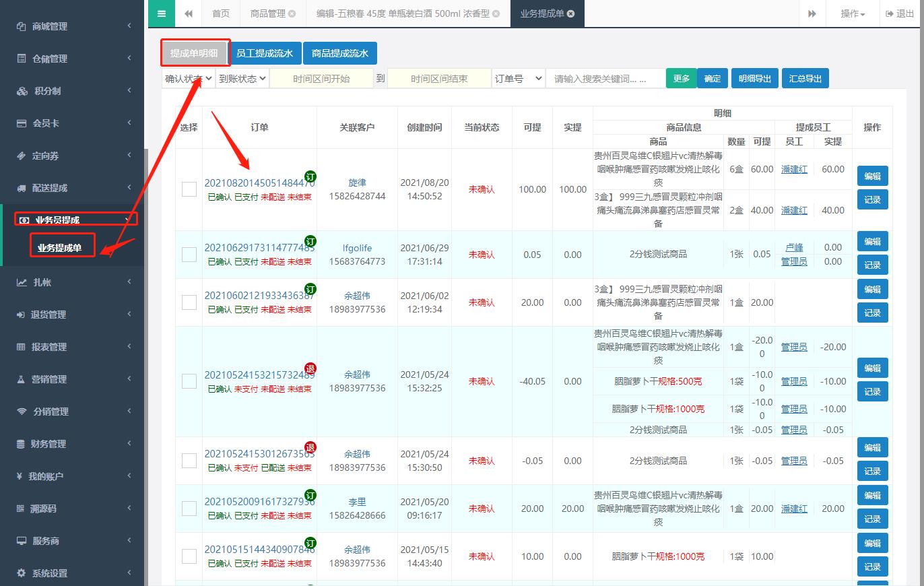
Task: Click the green hamburger menu toggle icon
Action: (x=162, y=13)
